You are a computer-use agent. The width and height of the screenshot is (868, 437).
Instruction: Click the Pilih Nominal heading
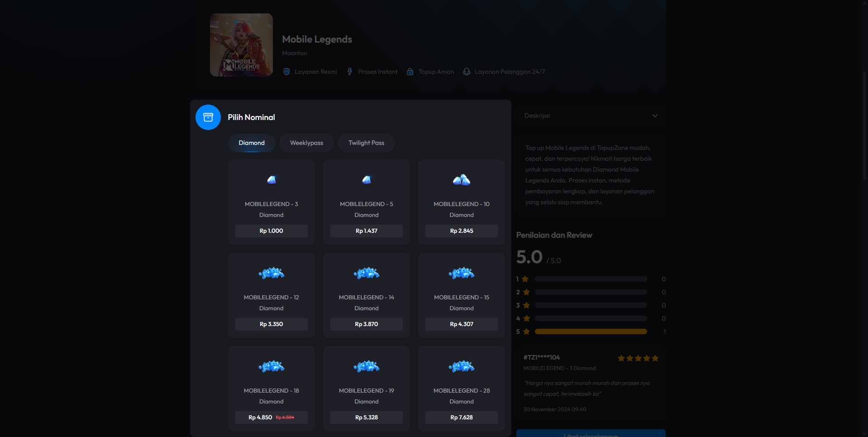pos(251,117)
